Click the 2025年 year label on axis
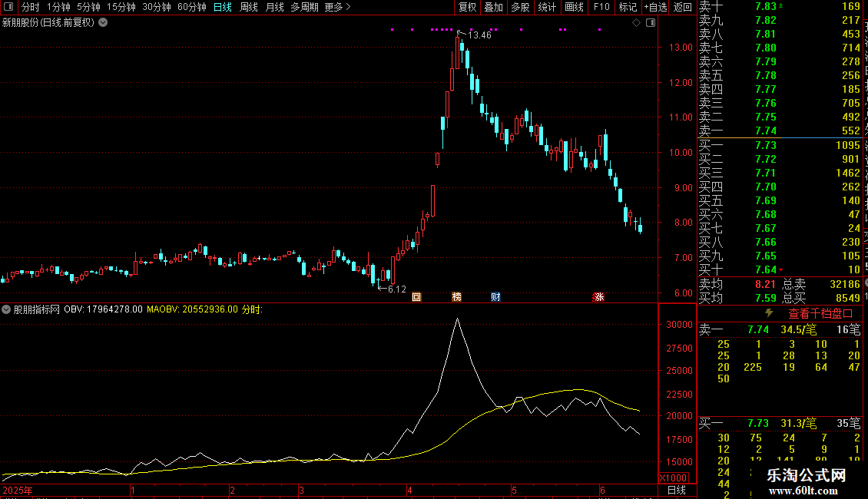 [18, 490]
